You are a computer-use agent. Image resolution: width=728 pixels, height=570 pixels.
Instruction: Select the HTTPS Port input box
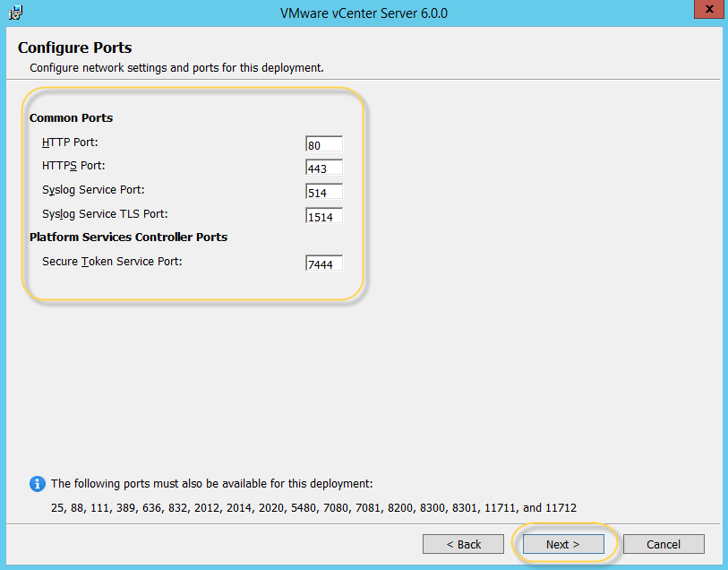323,168
